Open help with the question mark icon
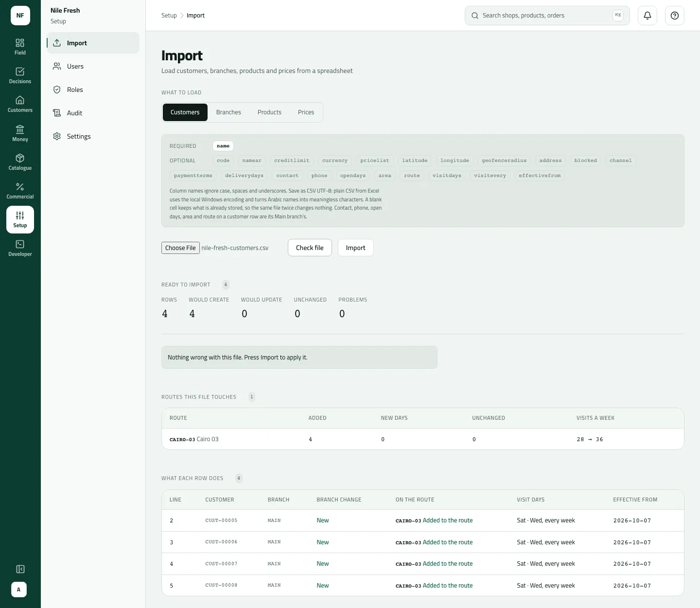 [x=675, y=16]
